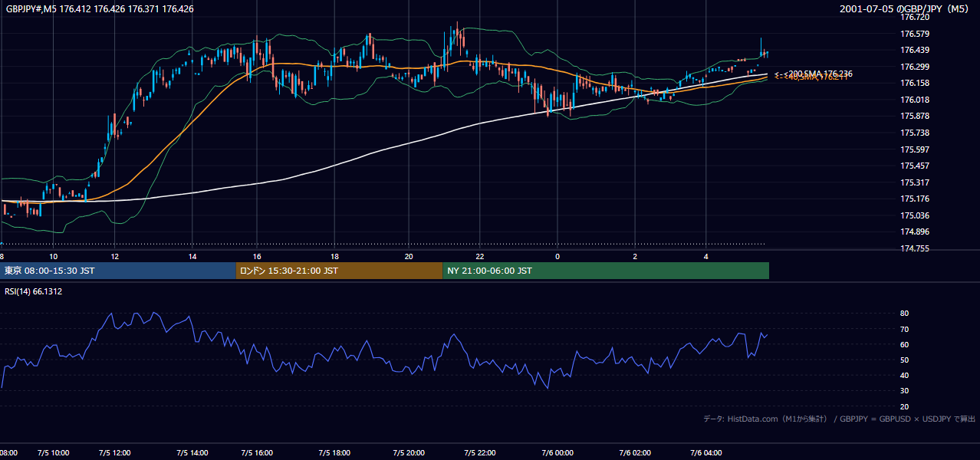This screenshot has width=980, height=460.
Task: Click price axis value 176.579
Action: pos(916,34)
